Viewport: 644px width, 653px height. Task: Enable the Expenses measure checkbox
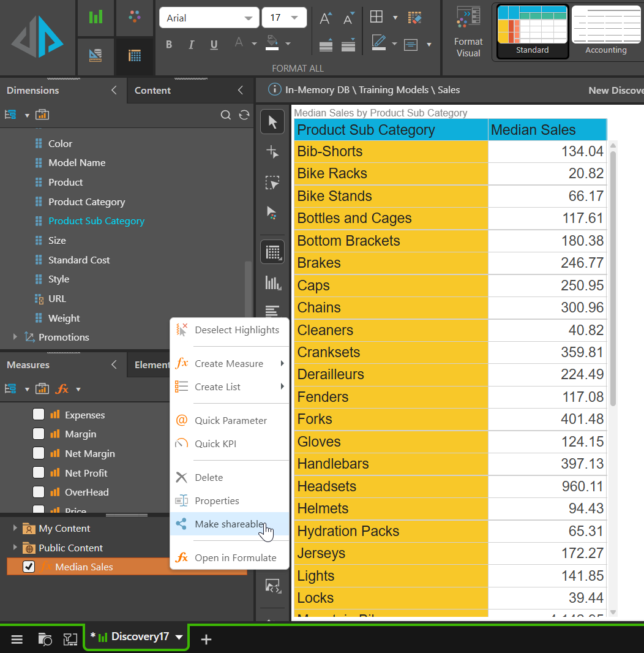point(39,415)
